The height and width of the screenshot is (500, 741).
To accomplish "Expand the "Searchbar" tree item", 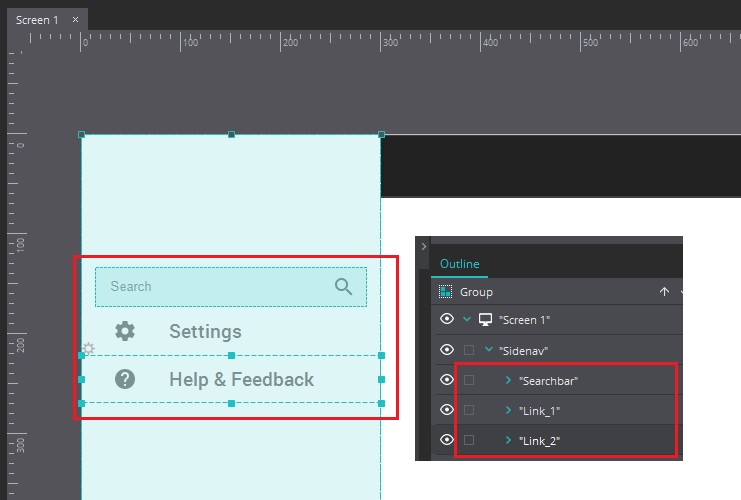I will (508, 381).
